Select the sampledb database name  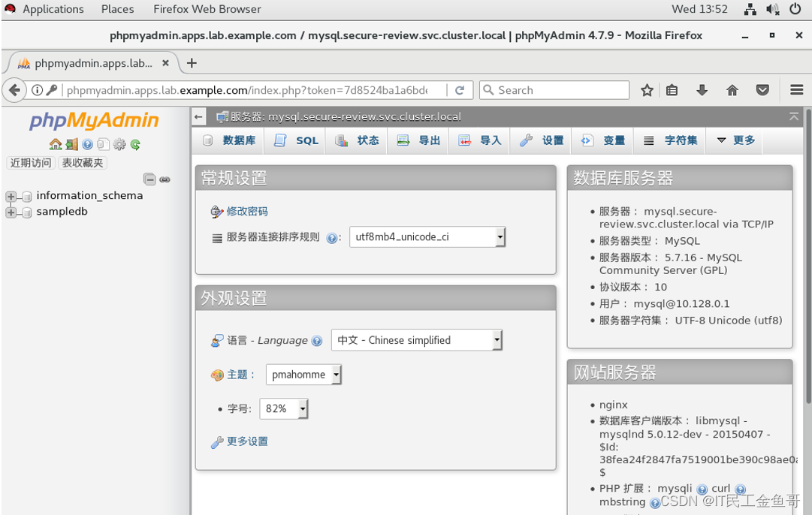[62, 212]
